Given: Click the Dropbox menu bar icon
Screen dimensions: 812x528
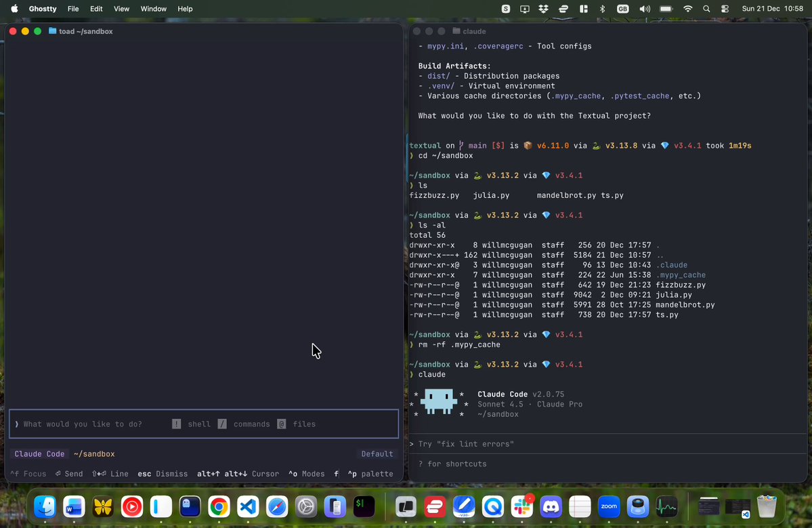Looking at the screenshot, I should [x=543, y=9].
